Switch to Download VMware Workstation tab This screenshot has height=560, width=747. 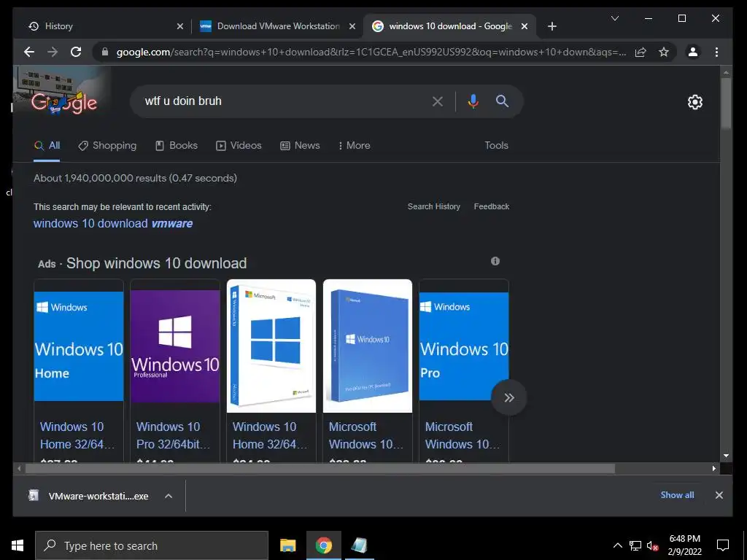coord(277,26)
